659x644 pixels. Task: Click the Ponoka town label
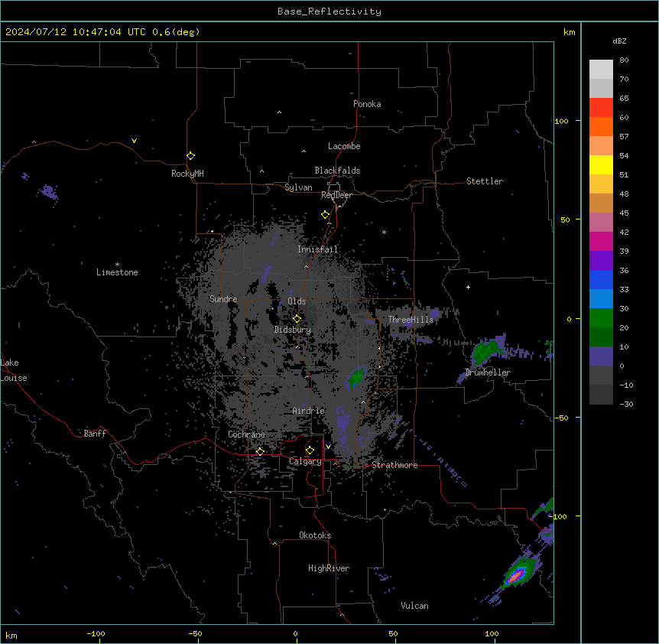coord(367,104)
